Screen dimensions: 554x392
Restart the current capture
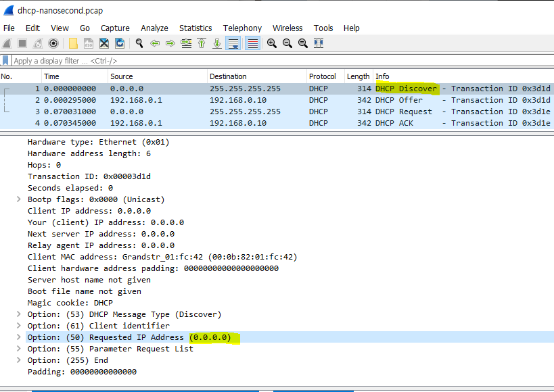pos(38,43)
